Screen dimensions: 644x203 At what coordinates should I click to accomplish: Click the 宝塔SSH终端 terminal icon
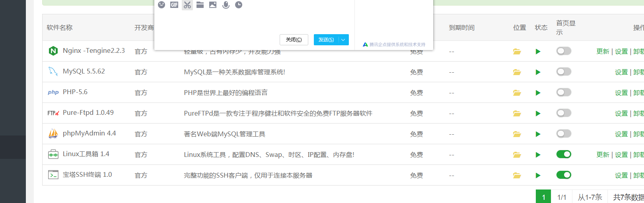coord(53,175)
